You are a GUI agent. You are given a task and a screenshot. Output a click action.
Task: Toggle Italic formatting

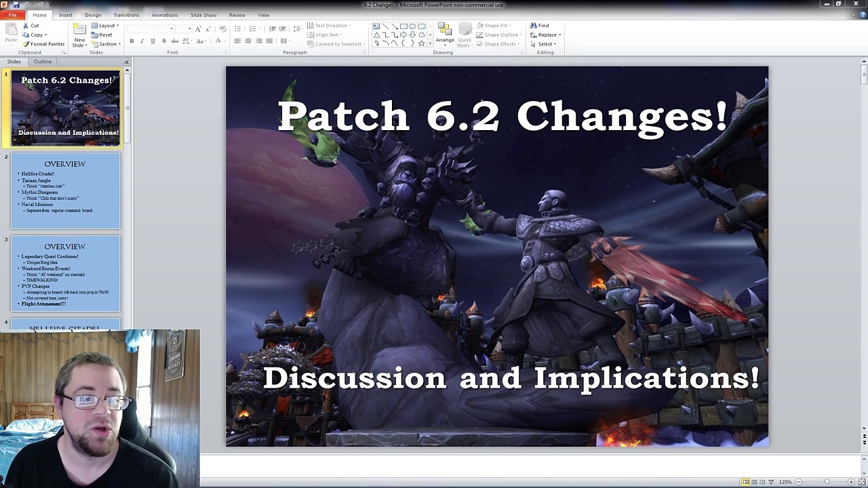(142, 41)
